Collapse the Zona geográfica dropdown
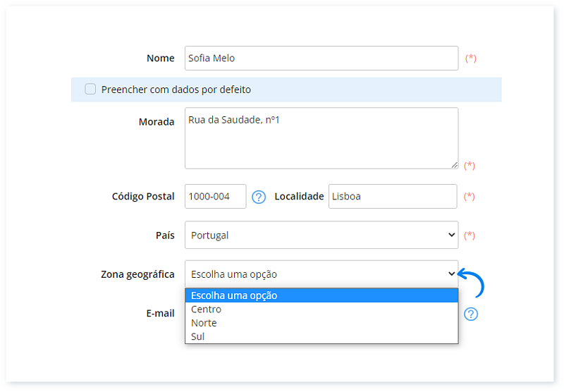This screenshot has height=392, width=564. click(321, 274)
